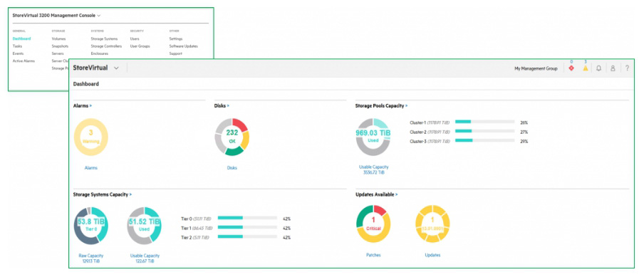The height and width of the screenshot is (277, 644).
Task: Click My Management Group label
Action: (x=536, y=69)
